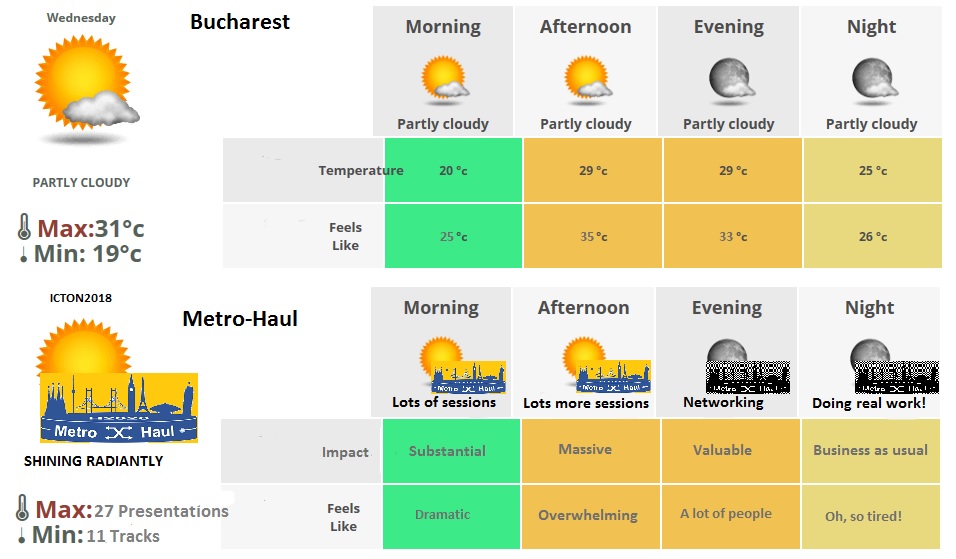Click the Max: 27 Presentations text

(x=132, y=511)
